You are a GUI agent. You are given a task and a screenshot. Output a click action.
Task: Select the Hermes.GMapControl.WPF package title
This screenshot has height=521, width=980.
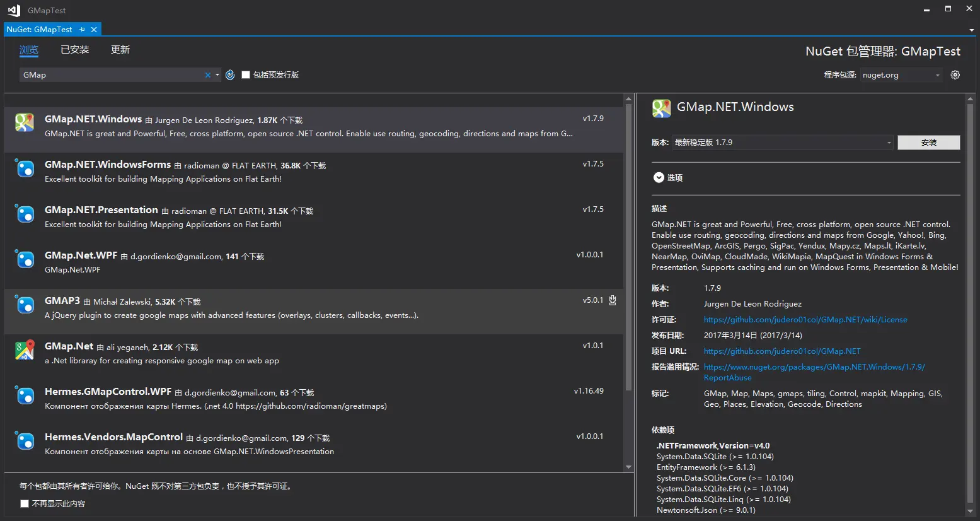pyautogui.click(x=108, y=392)
